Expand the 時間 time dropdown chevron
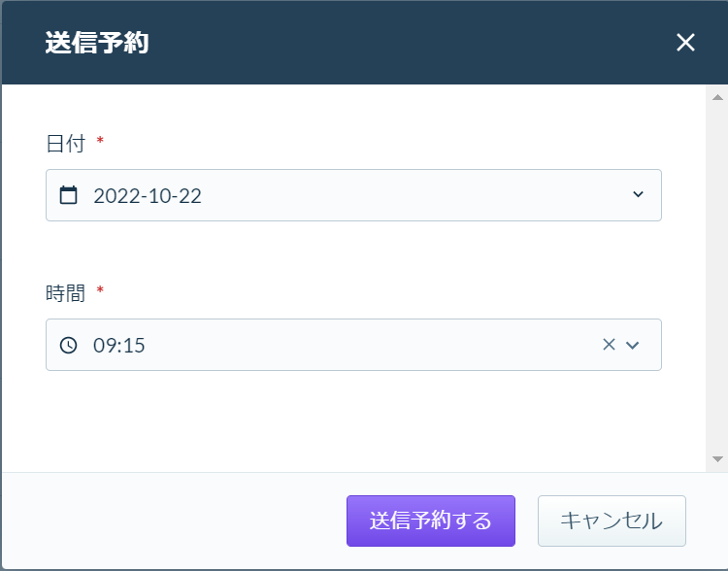728x571 pixels. click(632, 345)
